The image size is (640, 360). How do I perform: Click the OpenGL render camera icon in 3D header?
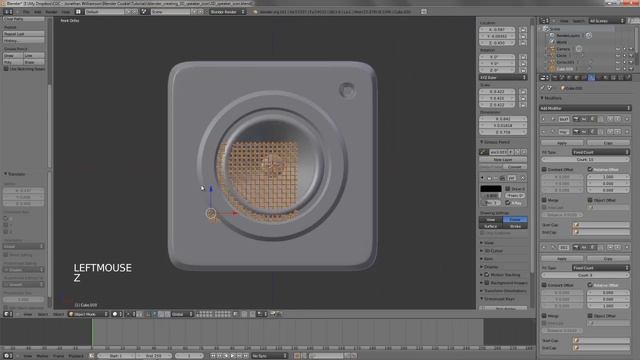pyautogui.click(x=273, y=314)
